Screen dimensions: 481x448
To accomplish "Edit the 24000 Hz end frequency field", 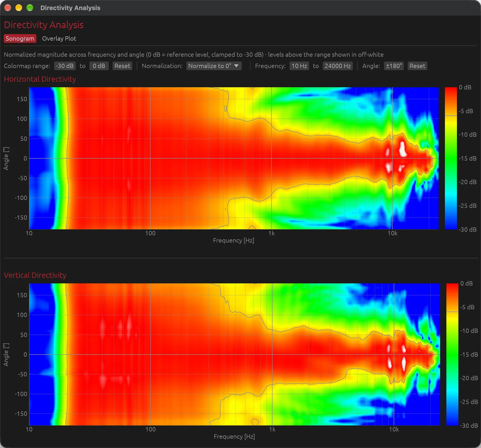I will [x=338, y=66].
